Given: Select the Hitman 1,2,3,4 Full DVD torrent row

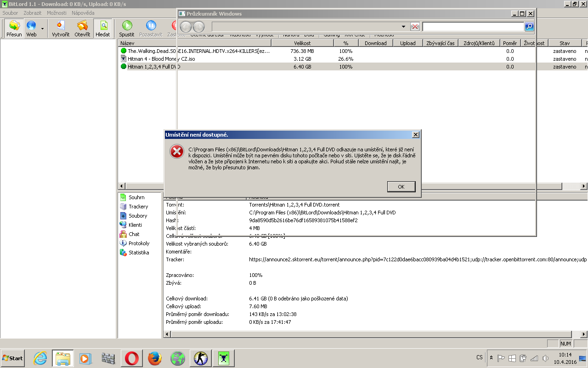Looking at the screenshot, I should (x=353, y=67).
